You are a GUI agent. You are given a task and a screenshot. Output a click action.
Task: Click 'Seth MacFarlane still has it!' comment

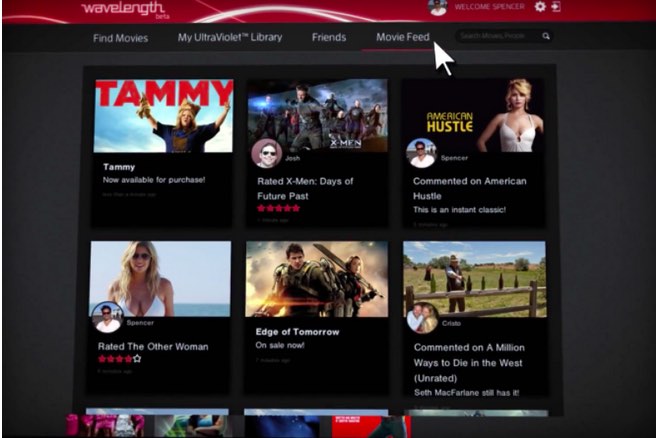[466, 393]
